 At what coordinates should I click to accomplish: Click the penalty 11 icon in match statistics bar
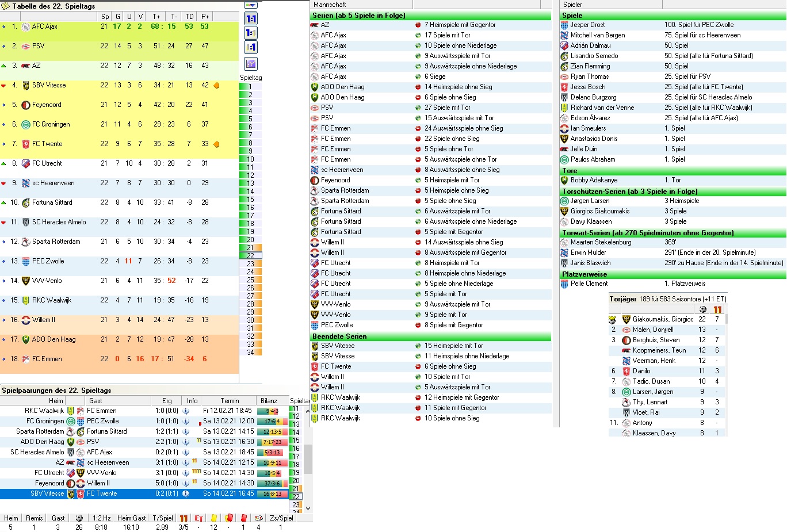pos(184,518)
